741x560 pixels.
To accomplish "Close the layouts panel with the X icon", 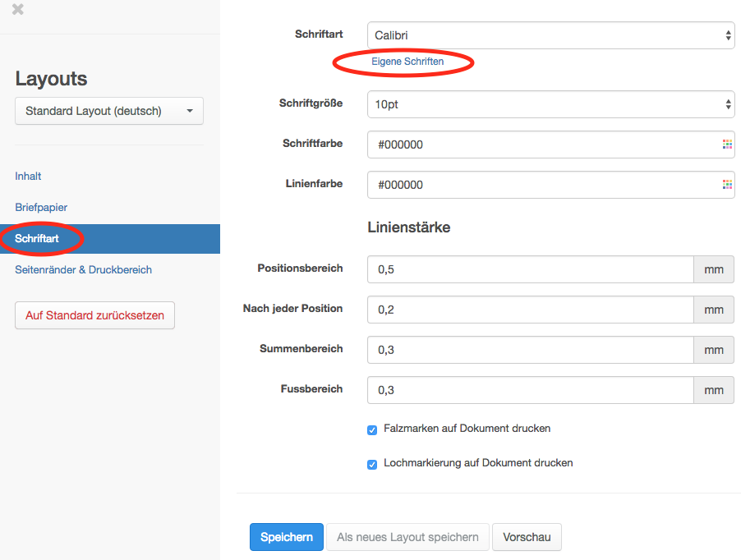I will pos(18,9).
